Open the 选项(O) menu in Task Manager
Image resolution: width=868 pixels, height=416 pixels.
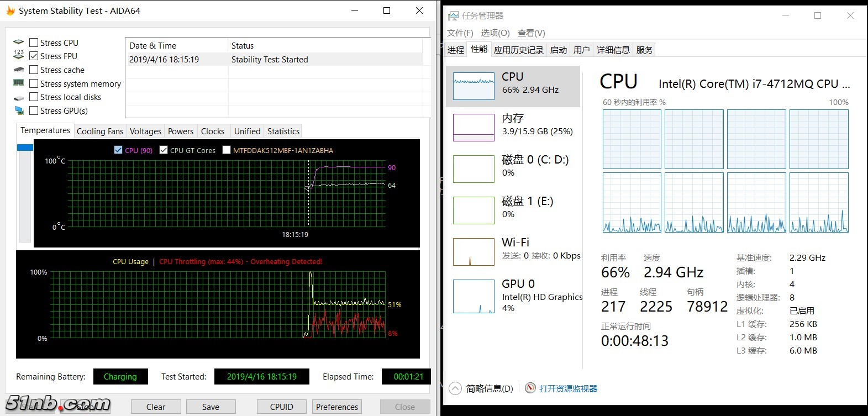pos(496,33)
